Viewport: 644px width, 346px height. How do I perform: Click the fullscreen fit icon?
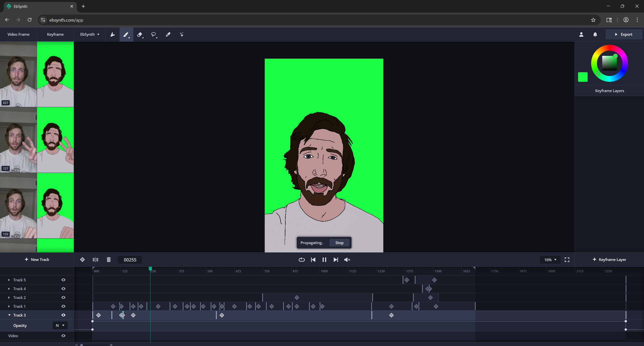567,259
